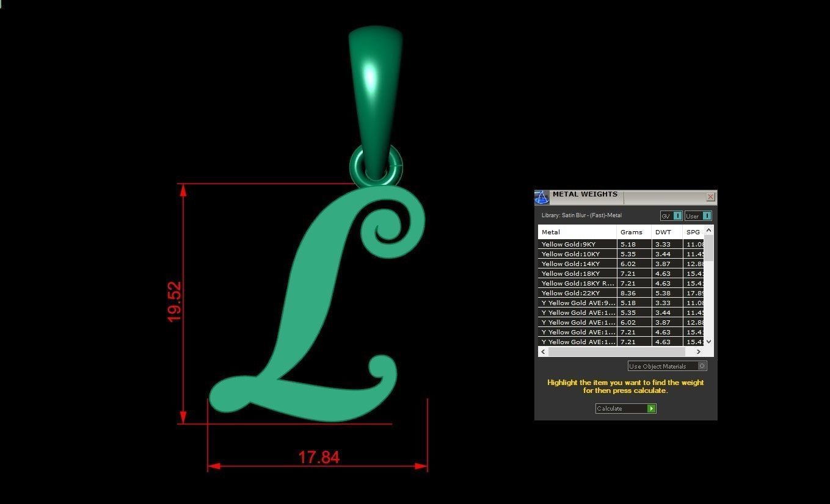Click the 17.84 width dimension label

319,457
